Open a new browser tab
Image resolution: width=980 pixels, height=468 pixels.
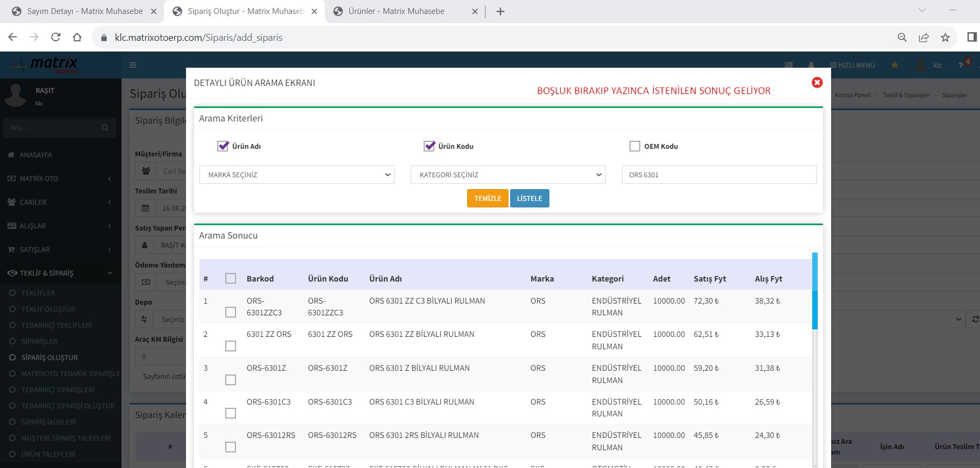[500, 11]
